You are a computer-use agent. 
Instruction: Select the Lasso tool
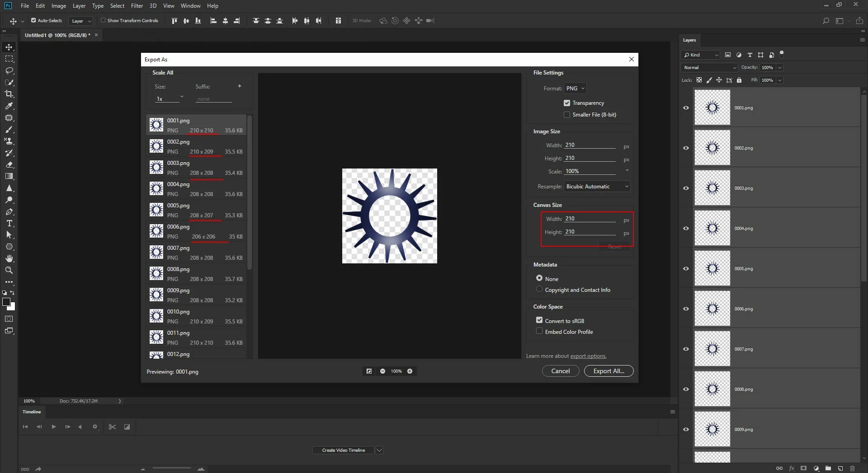[x=9, y=70]
